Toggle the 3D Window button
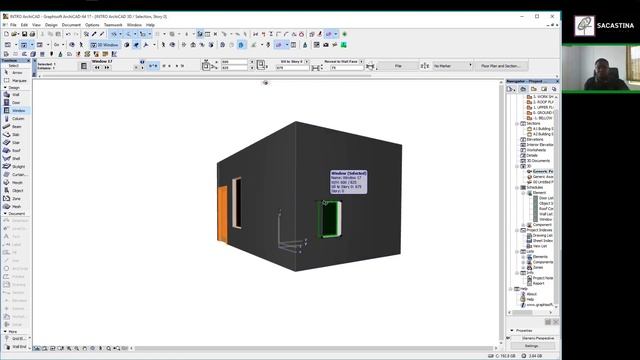 (104, 45)
